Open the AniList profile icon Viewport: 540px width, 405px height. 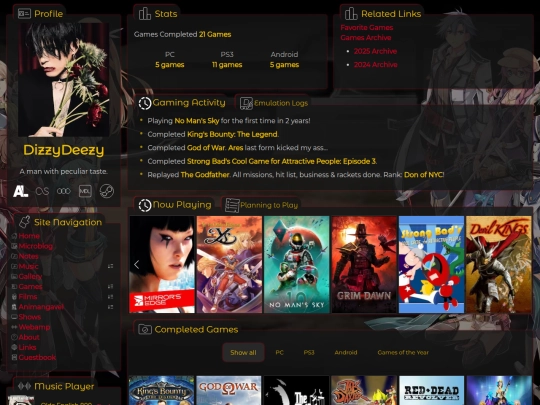click(x=20, y=191)
